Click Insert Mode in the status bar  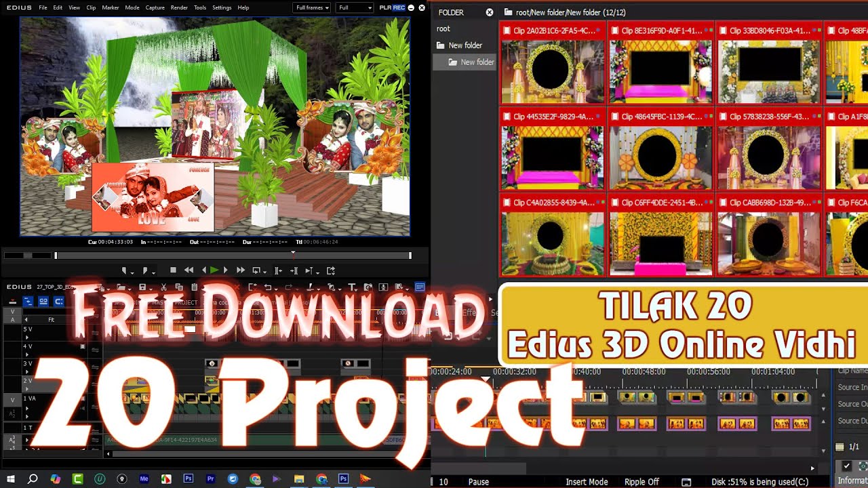tap(587, 482)
